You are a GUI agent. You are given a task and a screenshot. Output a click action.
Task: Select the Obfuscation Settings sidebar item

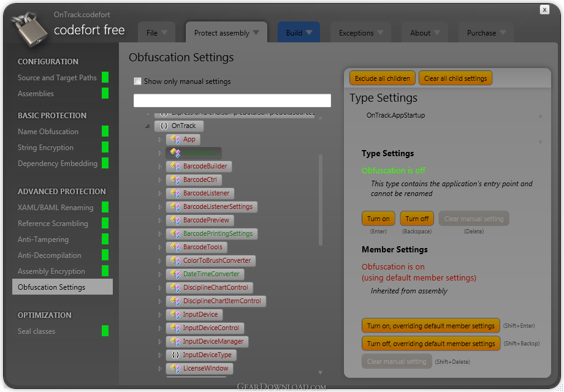point(63,287)
